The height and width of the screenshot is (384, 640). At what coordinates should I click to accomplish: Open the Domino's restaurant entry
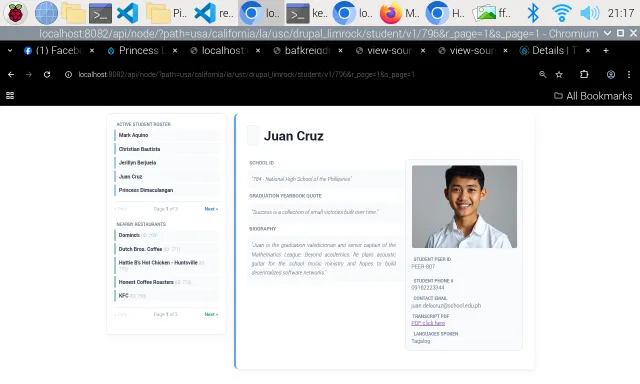point(167,235)
